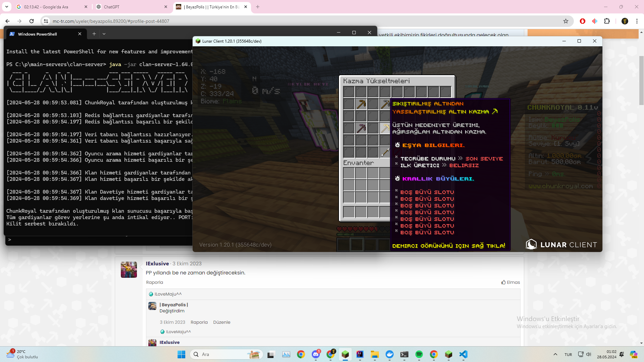Select the stone pickaxe beside the tooltip

[x=385, y=104]
